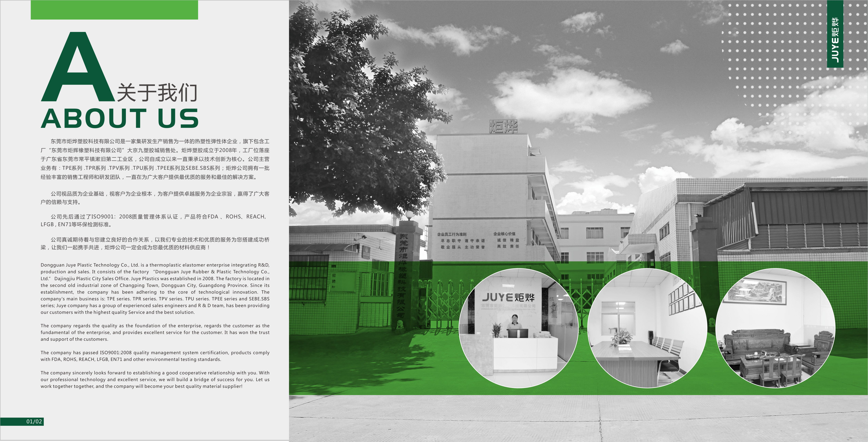868x442 pixels.
Task: Click the 企业核心价值 text on building wall
Action: pos(504,234)
